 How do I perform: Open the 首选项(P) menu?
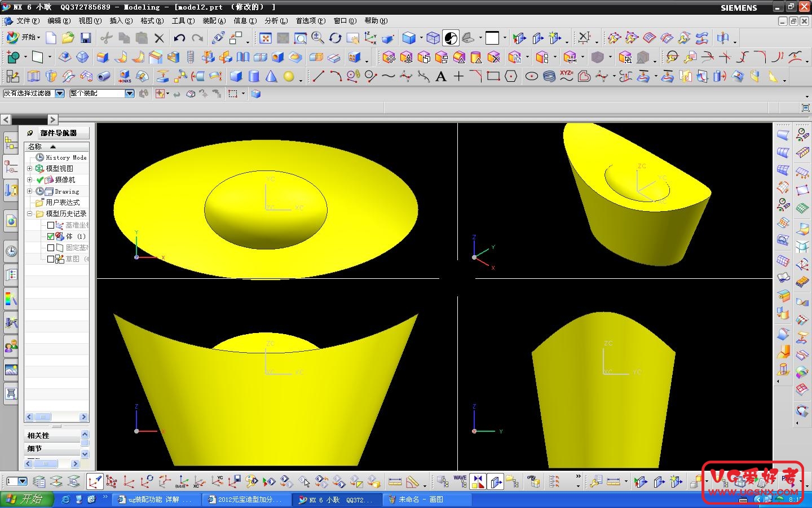click(311, 21)
